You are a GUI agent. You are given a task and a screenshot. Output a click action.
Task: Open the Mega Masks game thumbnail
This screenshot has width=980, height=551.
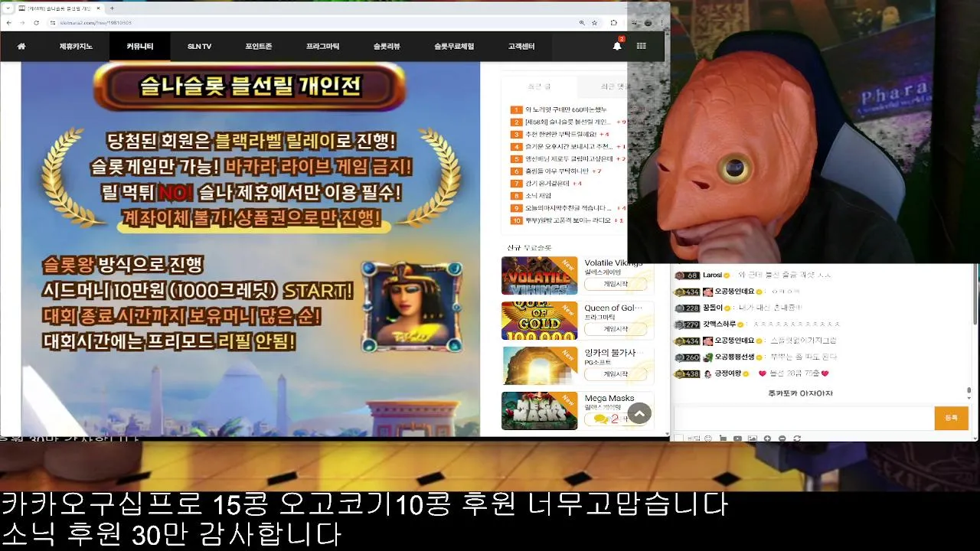tap(539, 411)
